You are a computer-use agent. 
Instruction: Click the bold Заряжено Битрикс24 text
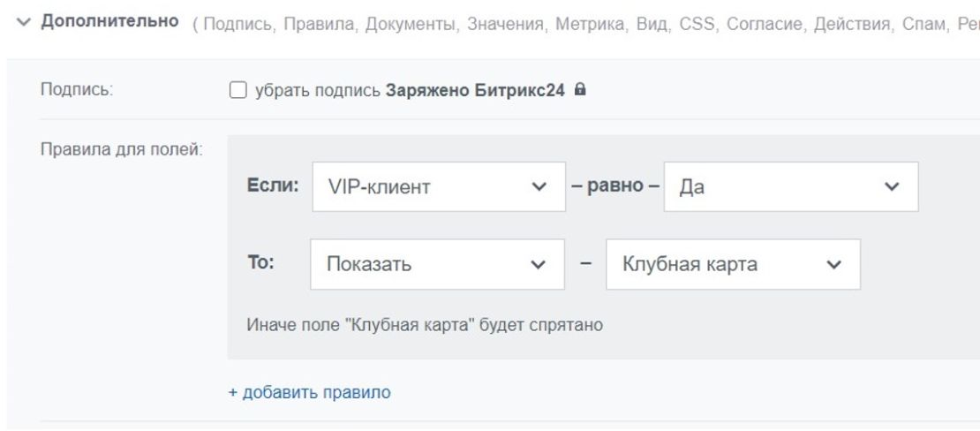click(475, 90)
